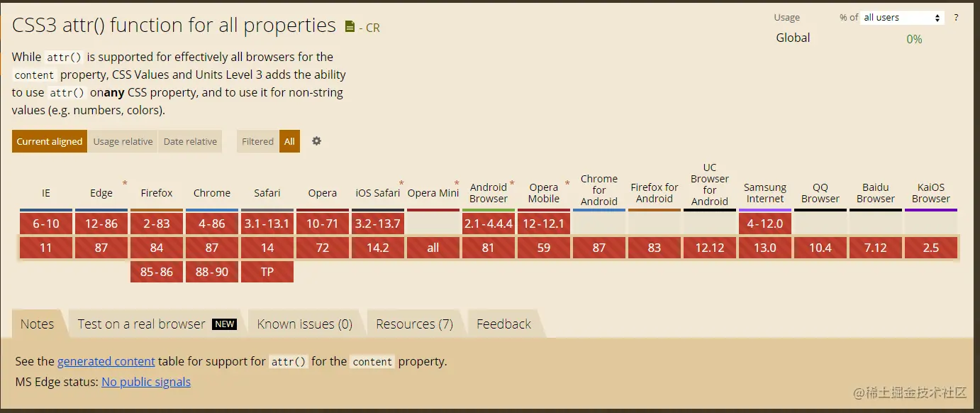Screen dimensions: 980x413
Task: Click the Firefox column header
Action: pos(157,193)
